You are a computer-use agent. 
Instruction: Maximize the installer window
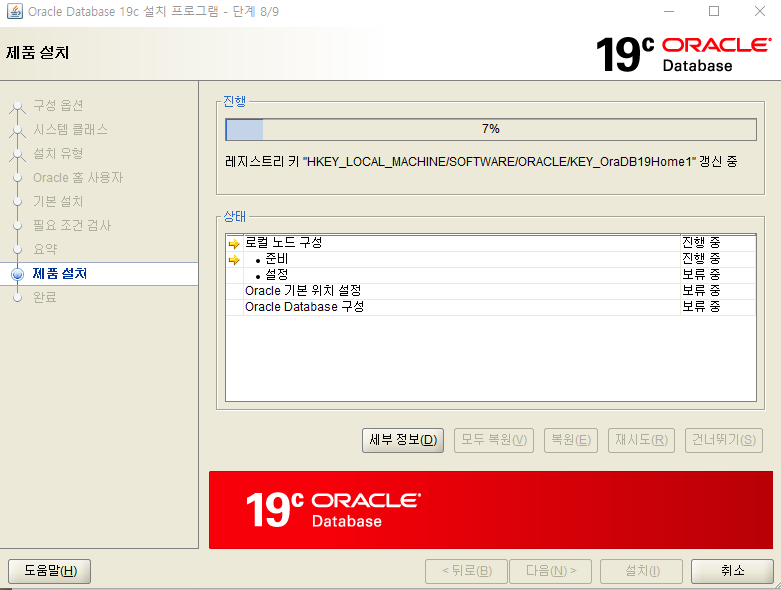click(714, 11)
